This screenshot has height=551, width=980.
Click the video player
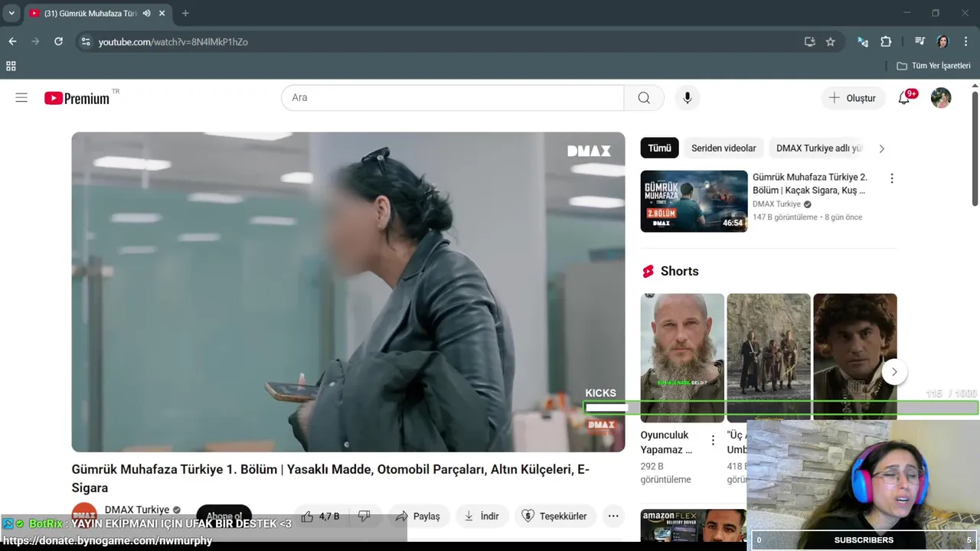(348, 292)
